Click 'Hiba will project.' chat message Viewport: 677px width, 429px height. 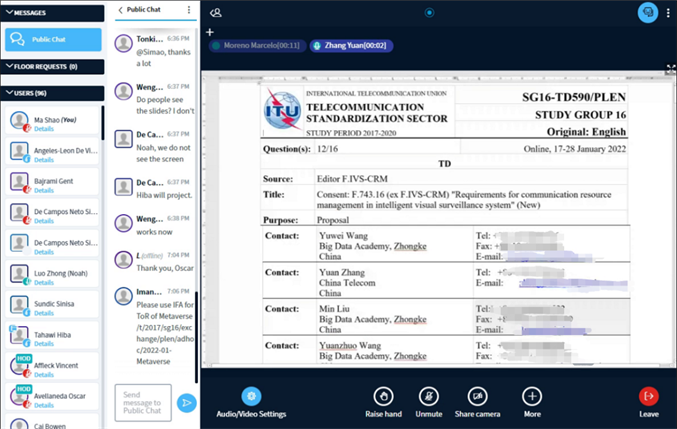(x=164, y=195)
